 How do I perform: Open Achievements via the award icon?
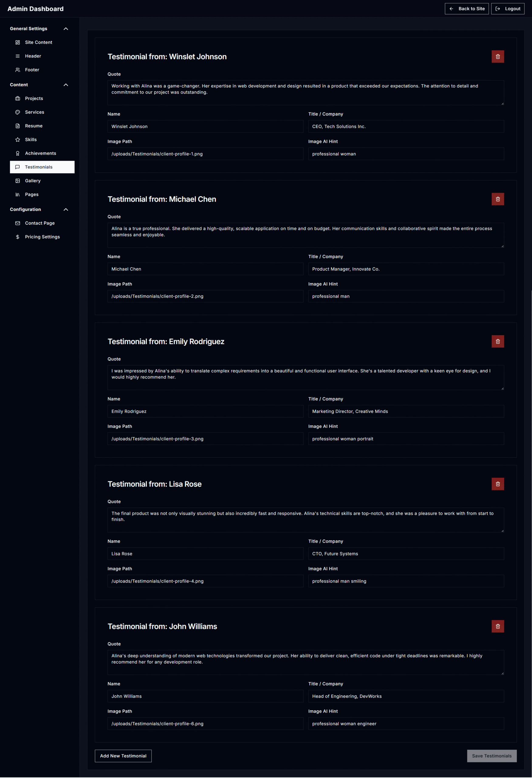tap(18, 153)
